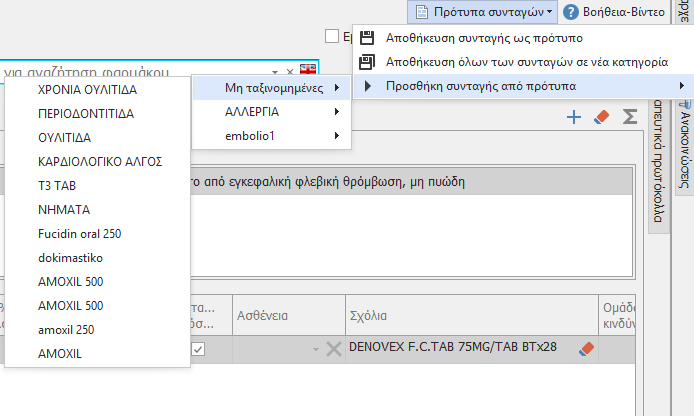The width and height of the screenshot is (694, 416).
Task: Click the save prescription as template icon
Action: click(367, 38)
